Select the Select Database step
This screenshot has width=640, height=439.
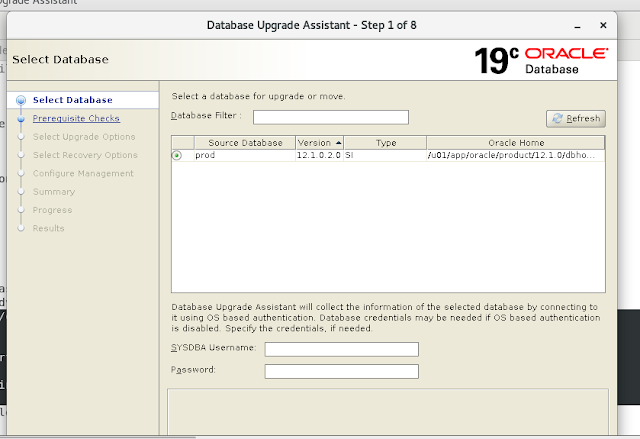(73, 100)
